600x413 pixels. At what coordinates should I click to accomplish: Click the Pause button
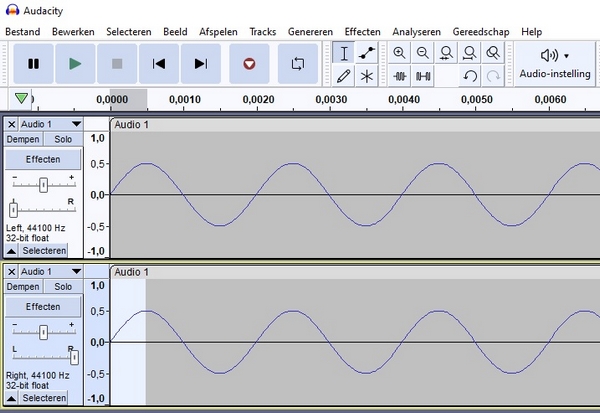[33, 64]
